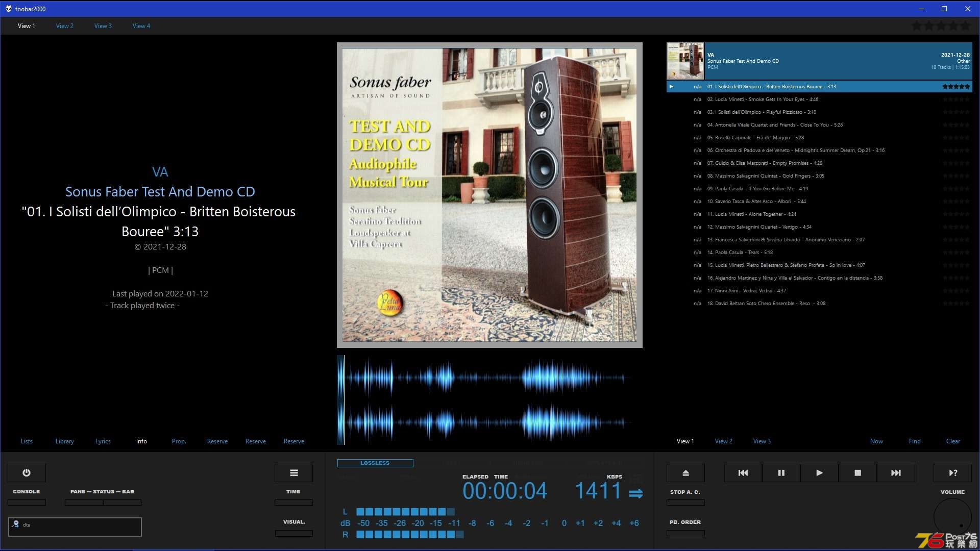This screenshot has width=980, height=551.
Task: Switch to View 4 tab at the top
Action: tap(141, 26)
